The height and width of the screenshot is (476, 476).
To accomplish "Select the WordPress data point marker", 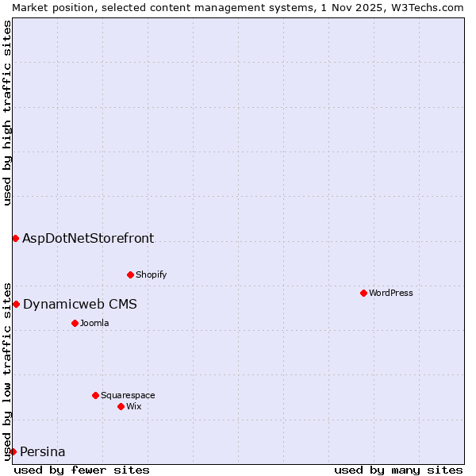I will (363, 293).
